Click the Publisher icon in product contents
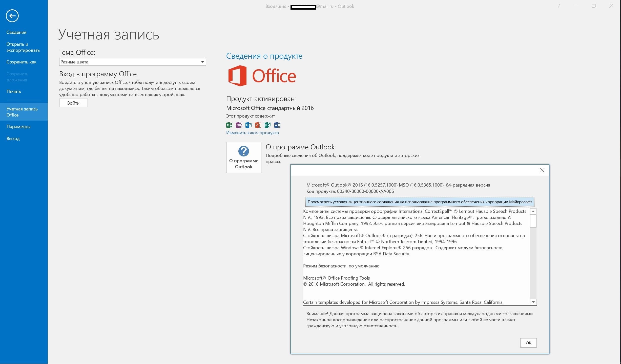The height and width of the screenshot is (364, 621). 268,125
